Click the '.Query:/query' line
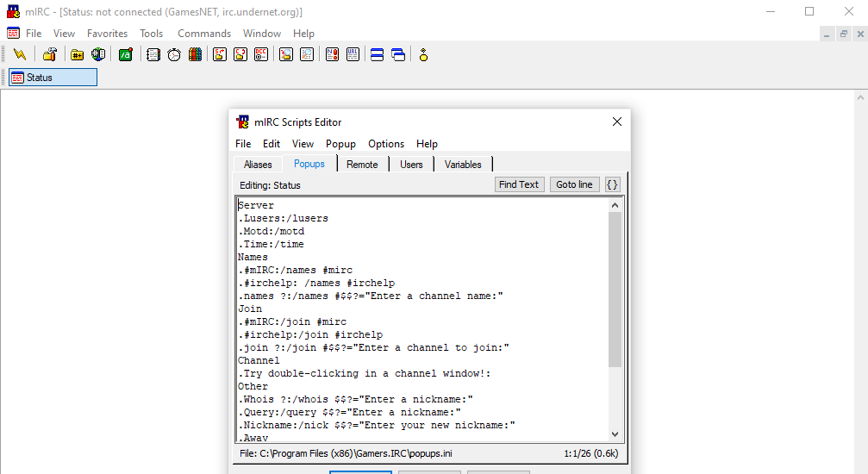The height and width of the screenshot is (474, 868). pyautogui.click(x=349, y=412)
